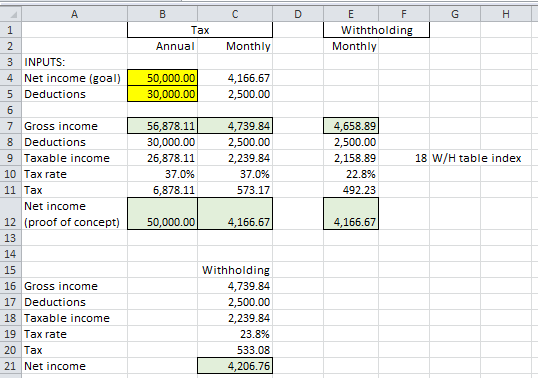Select the W/H table index label cell
The image size is (538, 378).
pos(477,158)
